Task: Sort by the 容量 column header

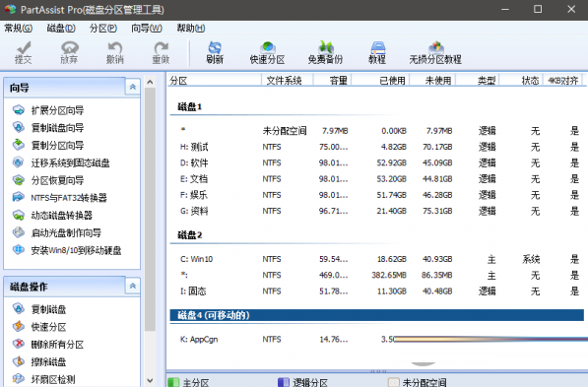Action: point(332,80)
